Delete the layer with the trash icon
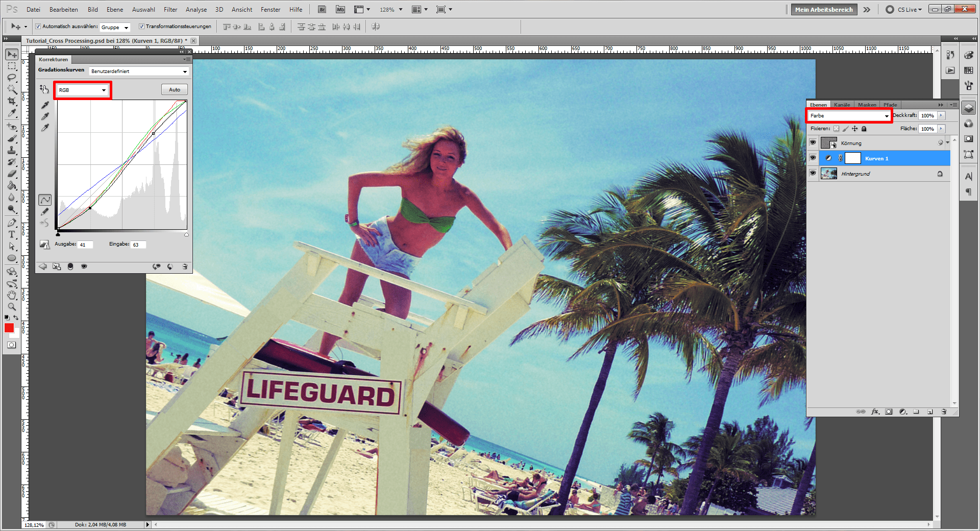The height and width of the screenshot is (531, 980). pos(943,412)
